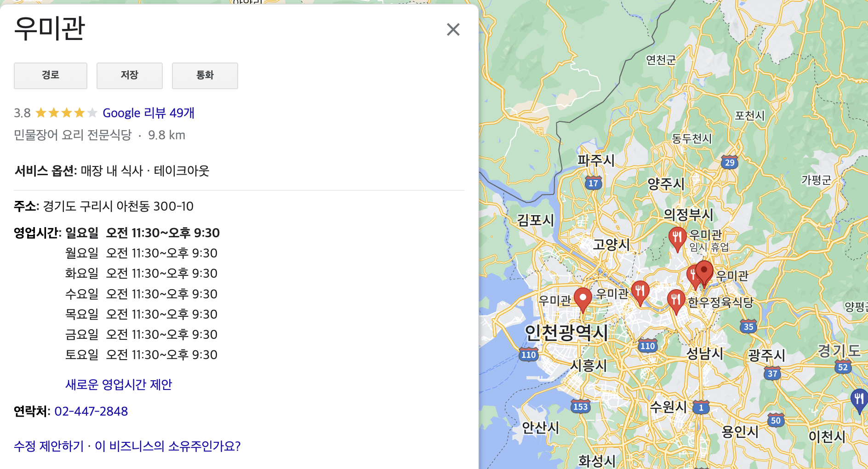This screenshot has height=469, width=868.
Task: Click address 경기도 구리시 아천동 300-10
Action: [118, 206]
